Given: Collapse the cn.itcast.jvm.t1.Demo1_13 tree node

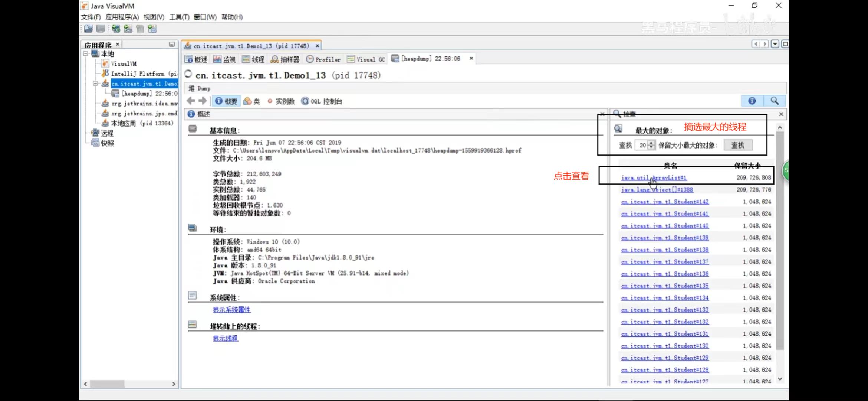Looking at the screenshot, I should pos(95,84).
